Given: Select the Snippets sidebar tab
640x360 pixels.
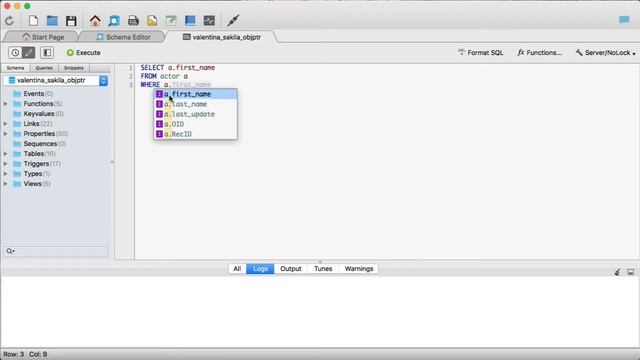Looking at the screenshot, I should pyautogui.click(x=74, y=68).
